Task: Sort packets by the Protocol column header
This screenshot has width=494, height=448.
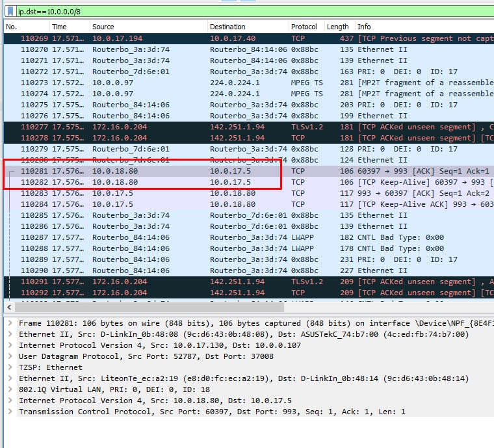Action: click(x=306, y=27)
